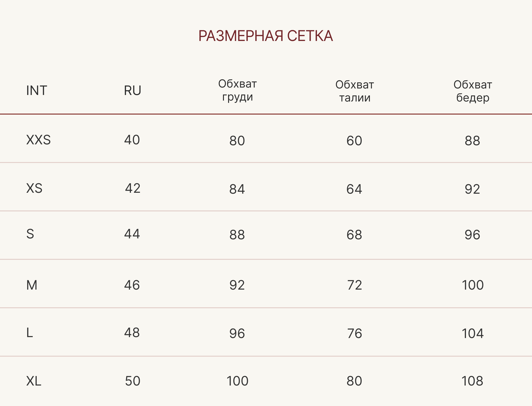Click the РАЗМЕРНАЯ СЕТКА title

click(x=266, y=36)
